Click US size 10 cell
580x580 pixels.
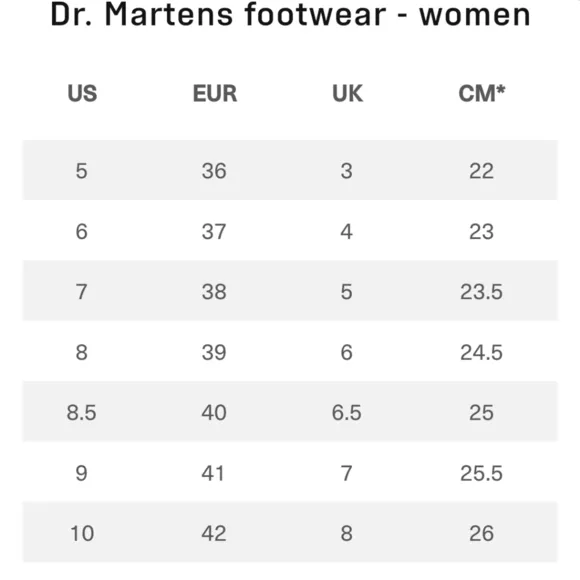click(x=82, y=533)
